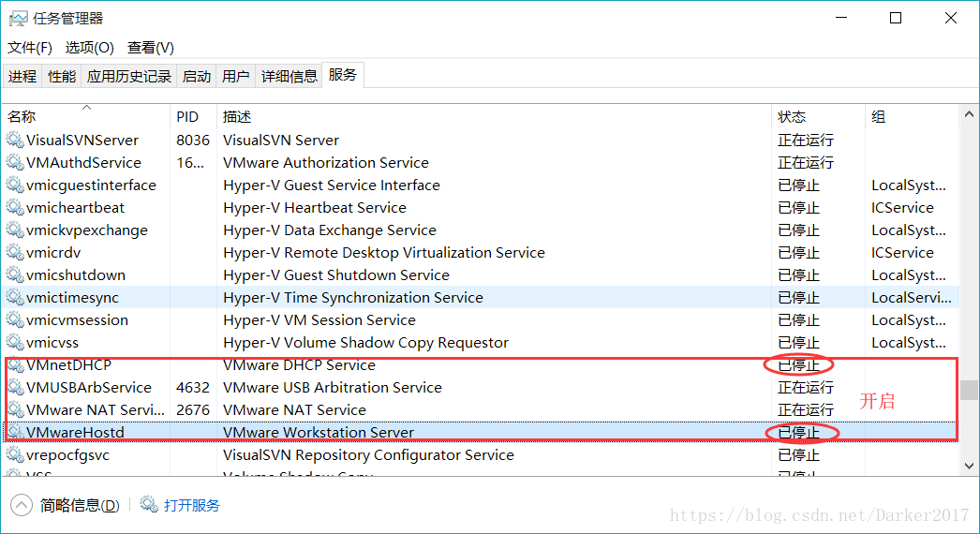Click PID 8036 in the VisualSVNServer row

pyautogui.click(x=192, y=141)
